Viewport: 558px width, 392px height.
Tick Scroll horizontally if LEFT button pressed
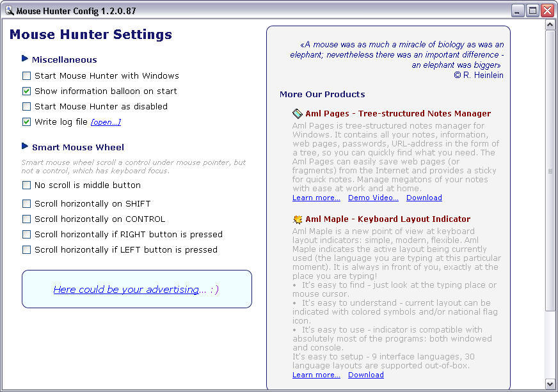coord(26,249)
